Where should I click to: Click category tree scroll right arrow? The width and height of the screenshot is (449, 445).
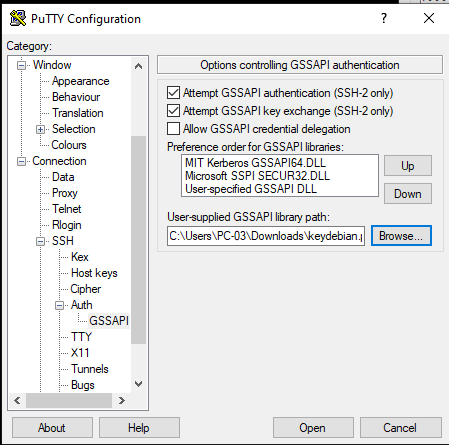pos(121,400)
